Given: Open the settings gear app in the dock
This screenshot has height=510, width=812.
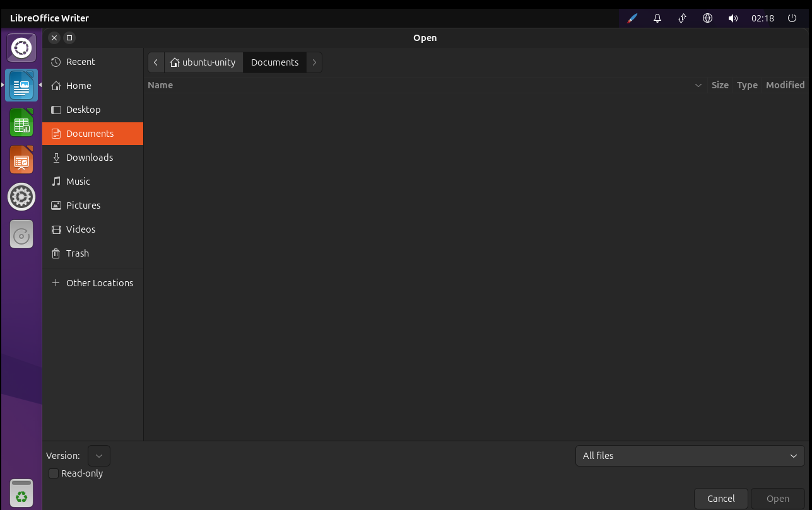Looking at the screenshot, I should [x=21, y=197].
